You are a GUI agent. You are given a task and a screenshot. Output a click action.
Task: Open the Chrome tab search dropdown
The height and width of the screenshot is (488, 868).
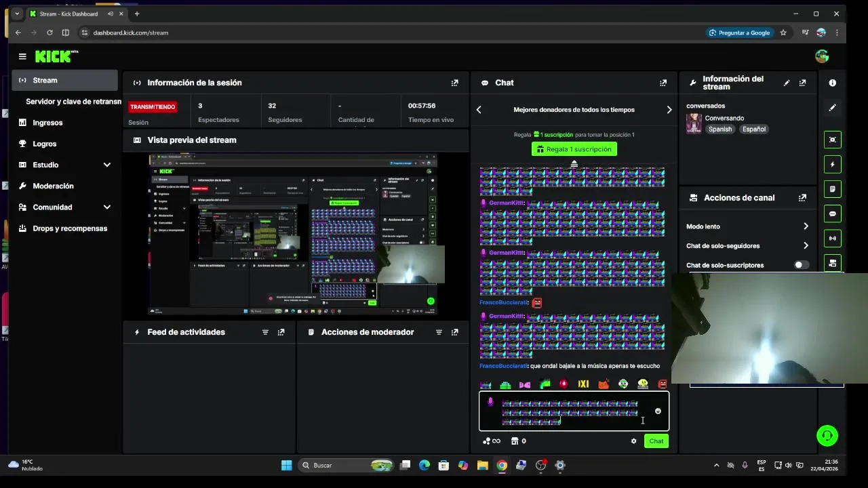[x=17, y=14]
